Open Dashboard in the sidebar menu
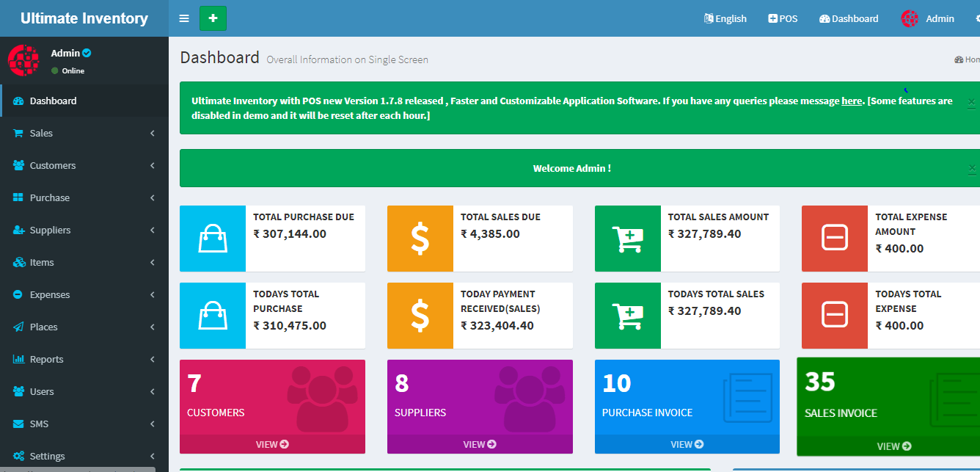The height and width of the screenshot is (472, 980). click(x=84, y=101)
